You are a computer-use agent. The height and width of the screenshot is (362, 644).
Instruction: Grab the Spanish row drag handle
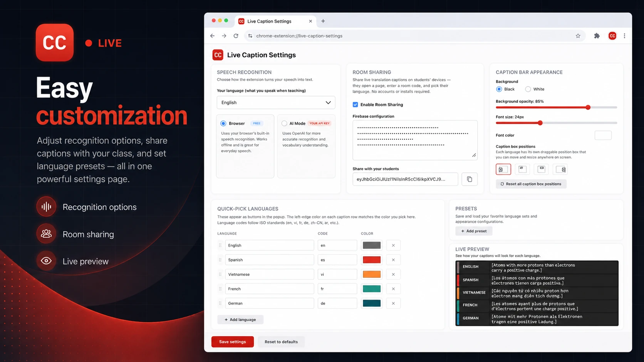tap(220, 260)
